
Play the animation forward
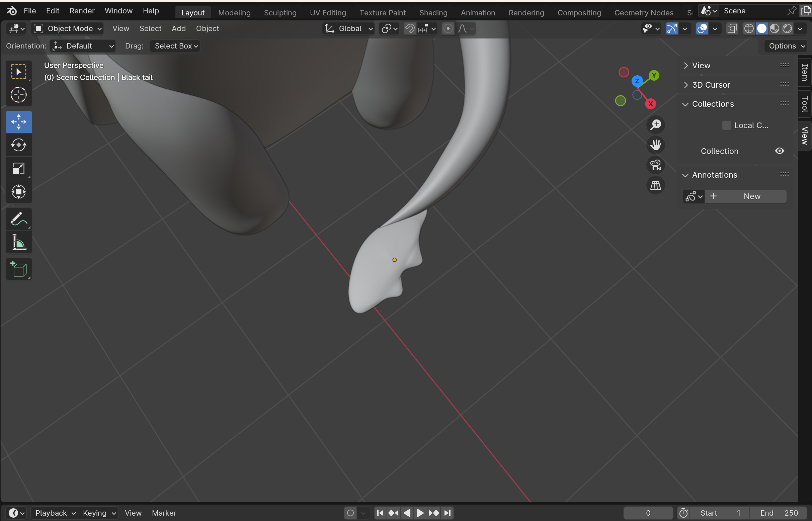click(420, 513)
